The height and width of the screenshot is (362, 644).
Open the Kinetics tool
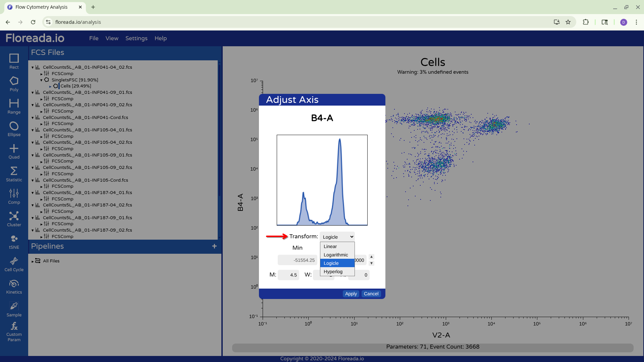(x=14, y=287)
